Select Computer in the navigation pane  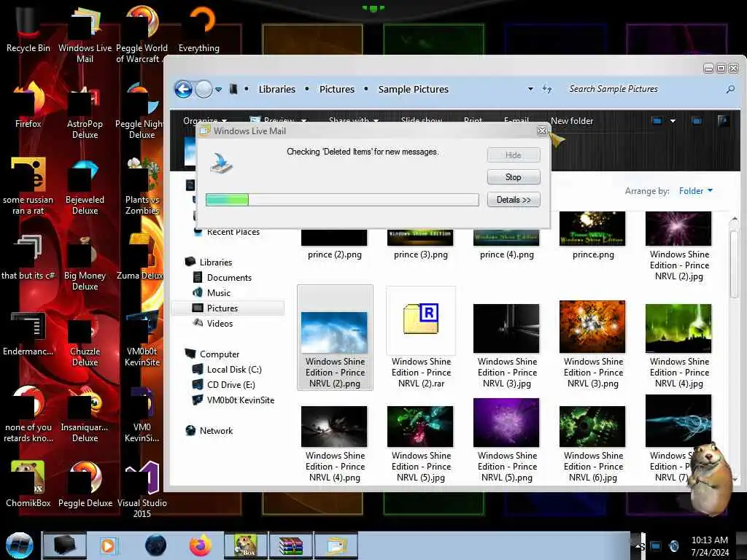tap(219, 354)
